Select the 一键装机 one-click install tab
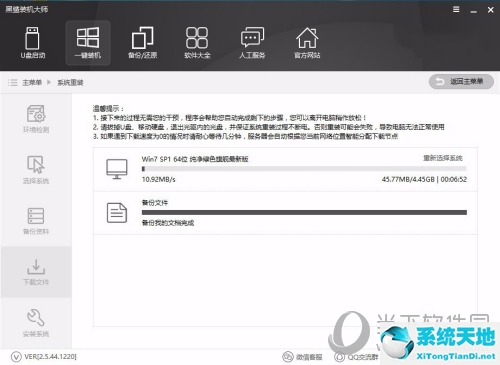 click(x=88, y=43)
